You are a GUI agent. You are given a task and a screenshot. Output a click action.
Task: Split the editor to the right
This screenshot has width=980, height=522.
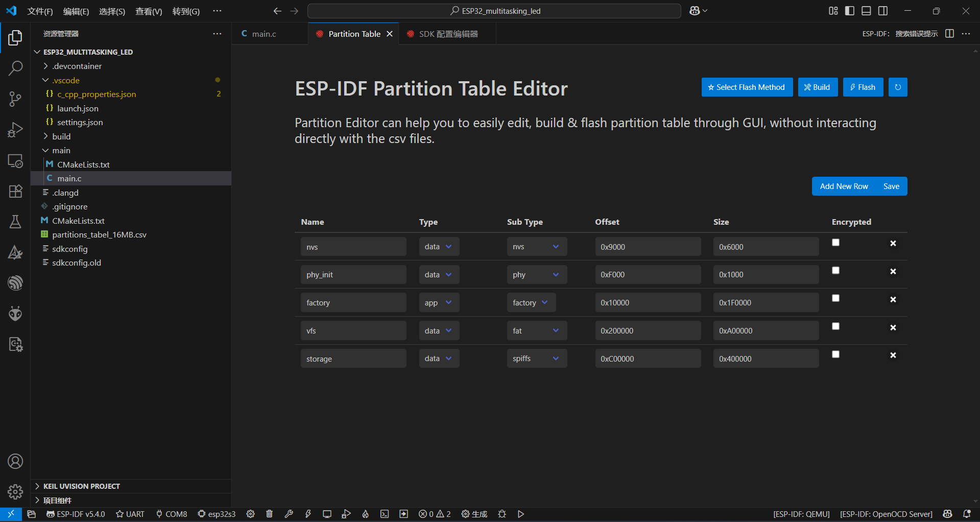(x=949, y=34)
